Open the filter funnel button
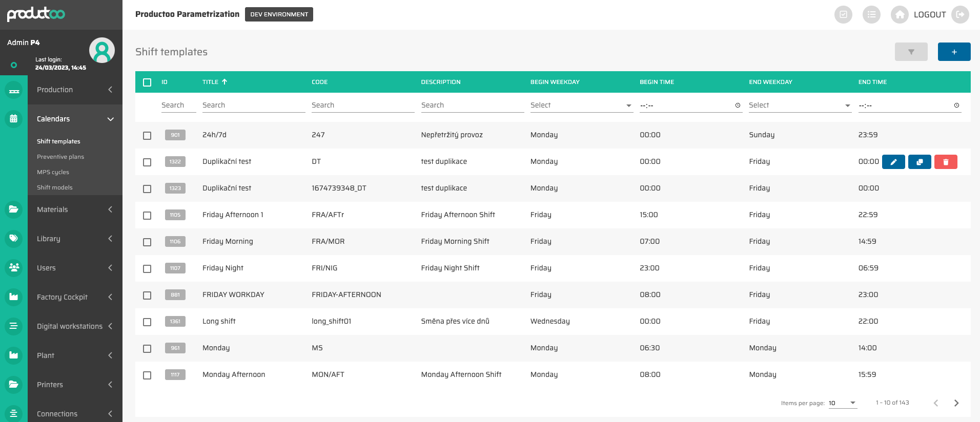 911,52
